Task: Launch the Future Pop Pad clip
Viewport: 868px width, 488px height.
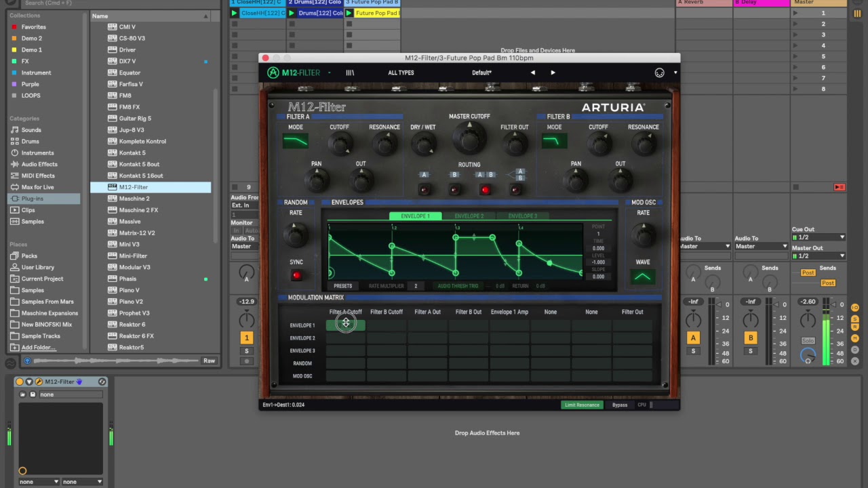Action: coord(349,13)
